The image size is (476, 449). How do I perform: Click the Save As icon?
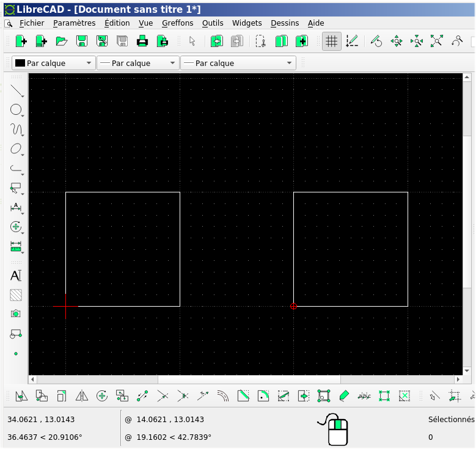point(101,41)
